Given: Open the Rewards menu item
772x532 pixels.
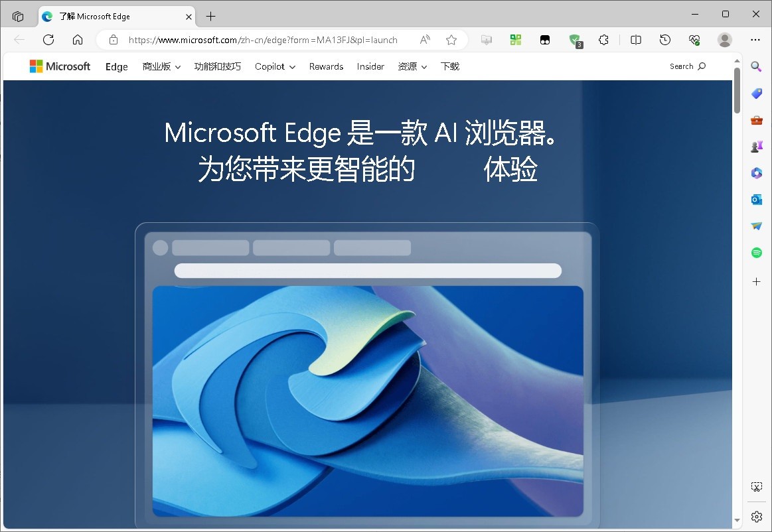Looking at the screenshot, I should (x=326, y=66).
